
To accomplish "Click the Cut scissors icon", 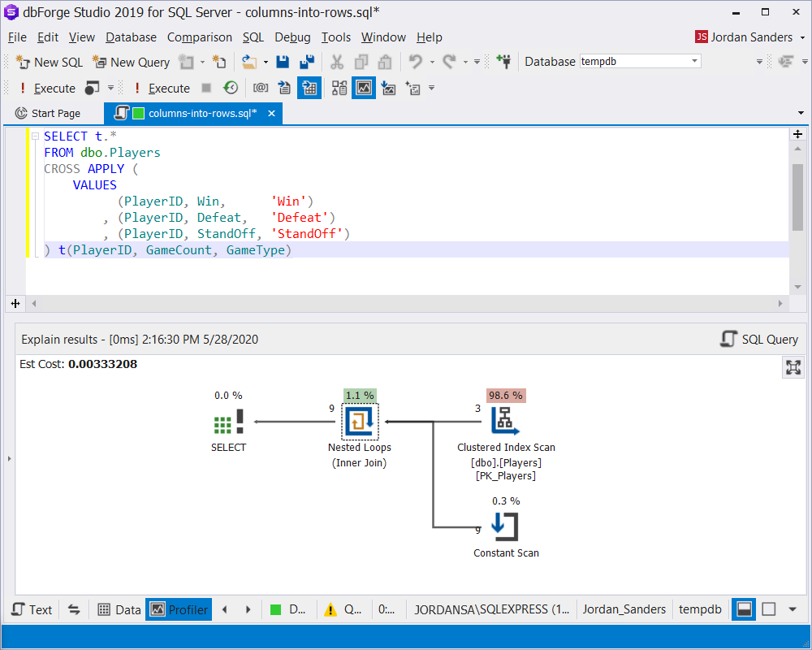I will (337, 62).
